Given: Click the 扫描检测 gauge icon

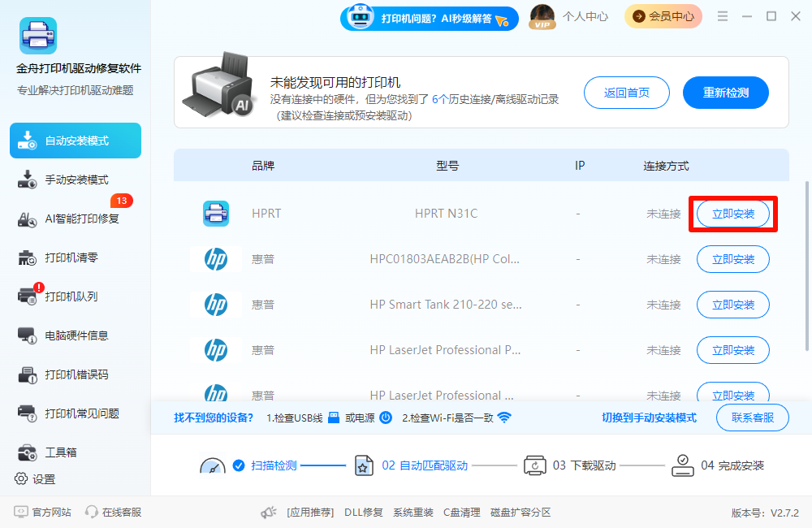Looking at the screenshot, I should (x=213, y=465).
